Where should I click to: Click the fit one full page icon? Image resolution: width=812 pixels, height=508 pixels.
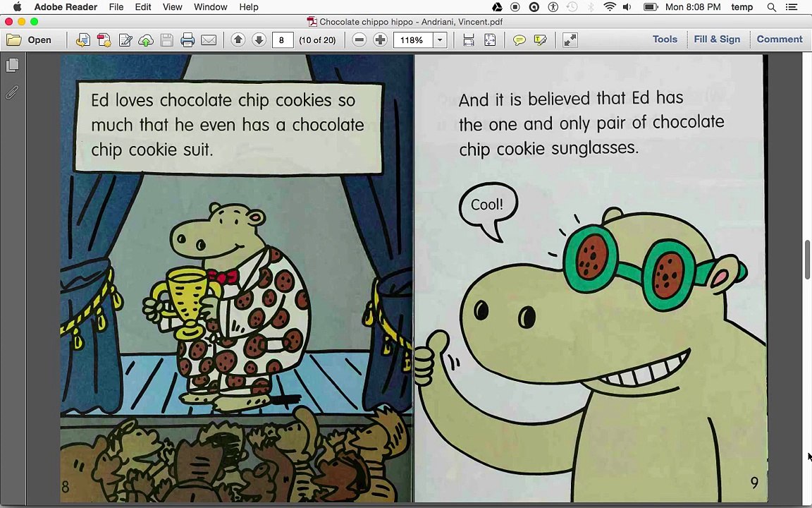pos(489,40)
